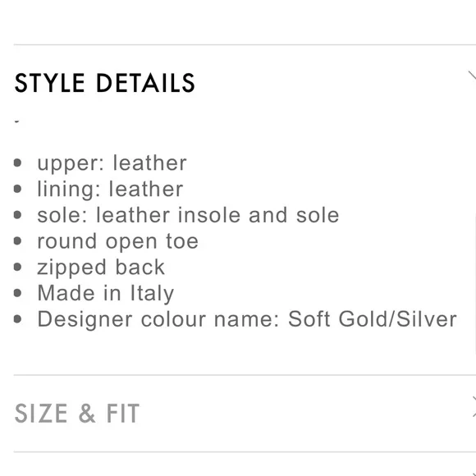Select the 'lining: leather' detail line
476x476 pixels.
pyautogui.click(x=110, y=190)
